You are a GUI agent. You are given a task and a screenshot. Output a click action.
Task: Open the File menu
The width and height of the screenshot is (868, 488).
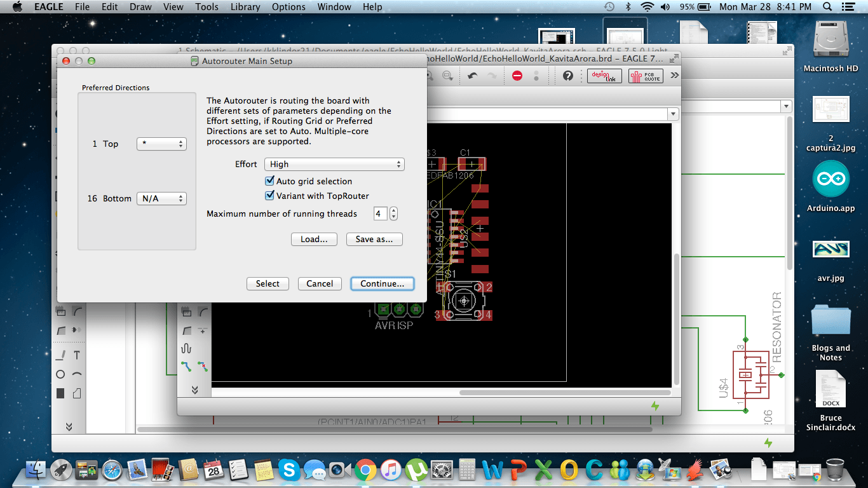[x=82, y=7]
